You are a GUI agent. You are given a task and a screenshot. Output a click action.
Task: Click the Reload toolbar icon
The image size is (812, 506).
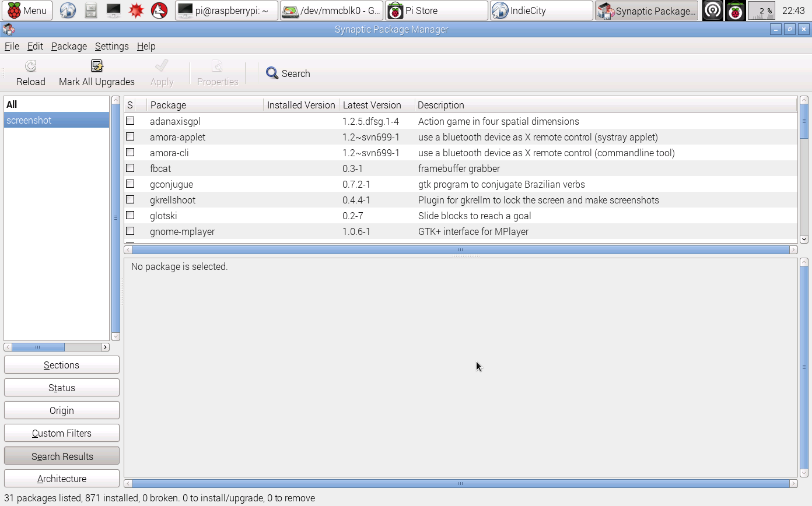tap(30, 66)
